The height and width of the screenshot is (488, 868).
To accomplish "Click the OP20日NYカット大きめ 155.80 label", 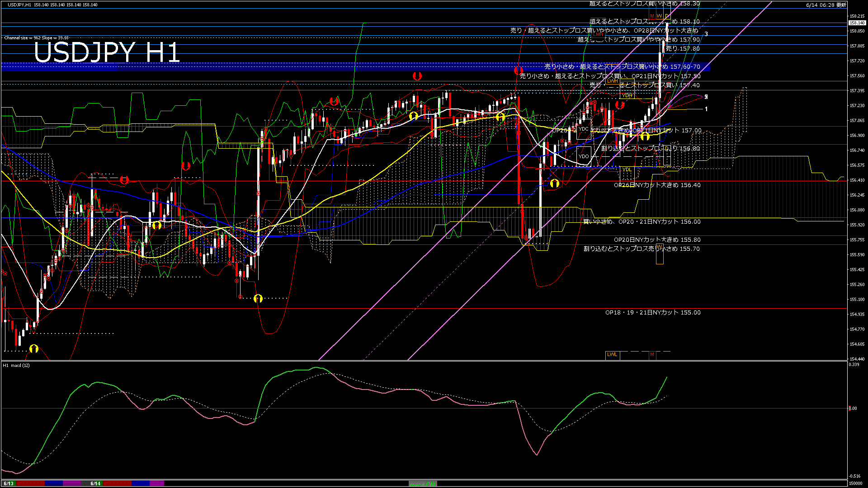I will 657,240.
